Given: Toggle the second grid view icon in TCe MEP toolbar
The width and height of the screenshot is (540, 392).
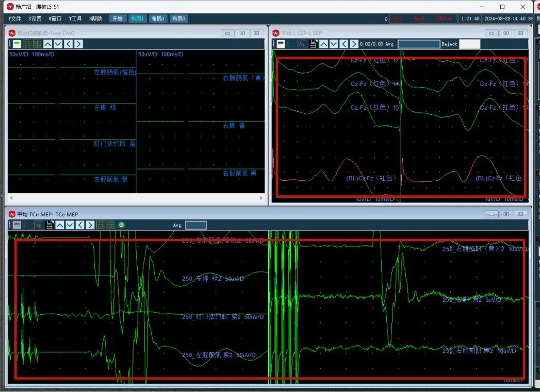Looking at the screenshot, I should [x=111, y=225].
